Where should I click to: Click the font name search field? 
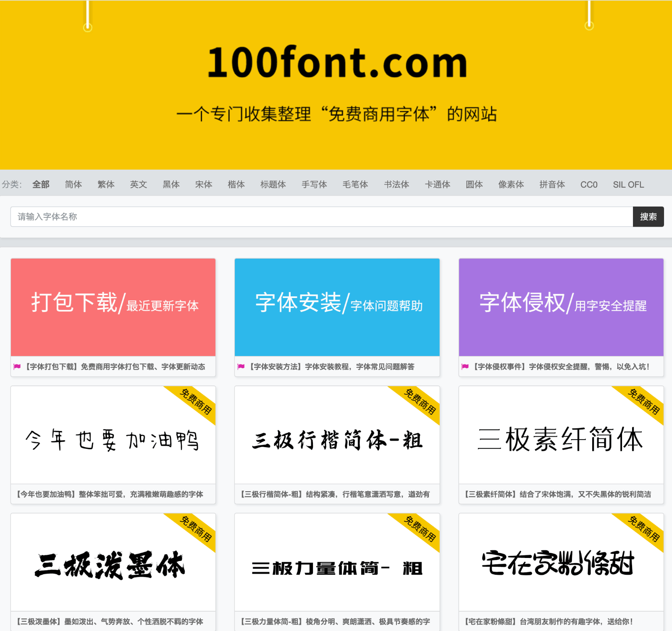coord(322,217)
